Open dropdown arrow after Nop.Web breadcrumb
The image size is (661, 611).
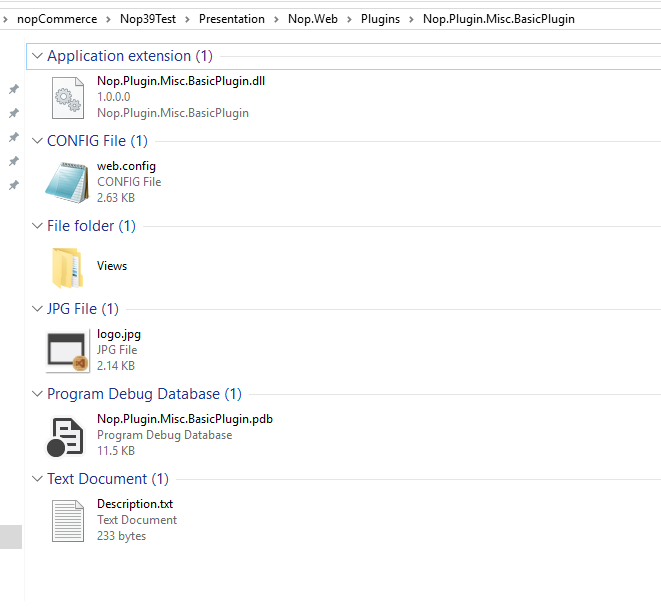(x=349, y=19)
